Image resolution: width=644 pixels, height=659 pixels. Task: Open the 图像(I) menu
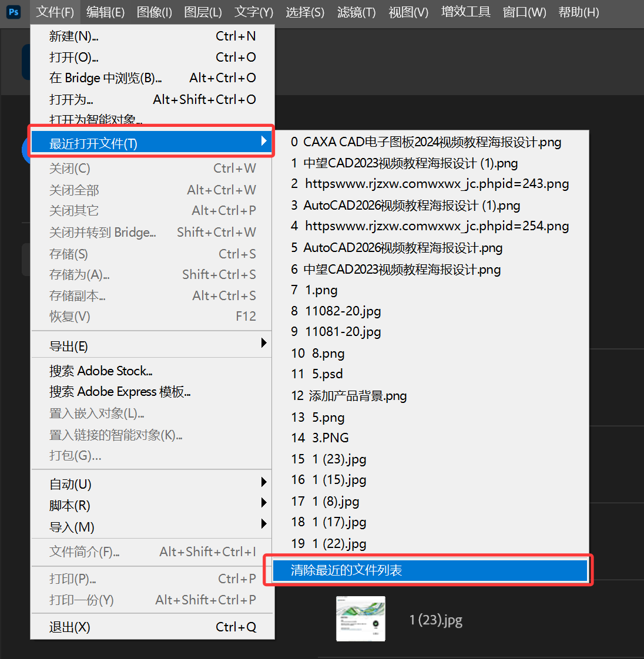point(155,12)
